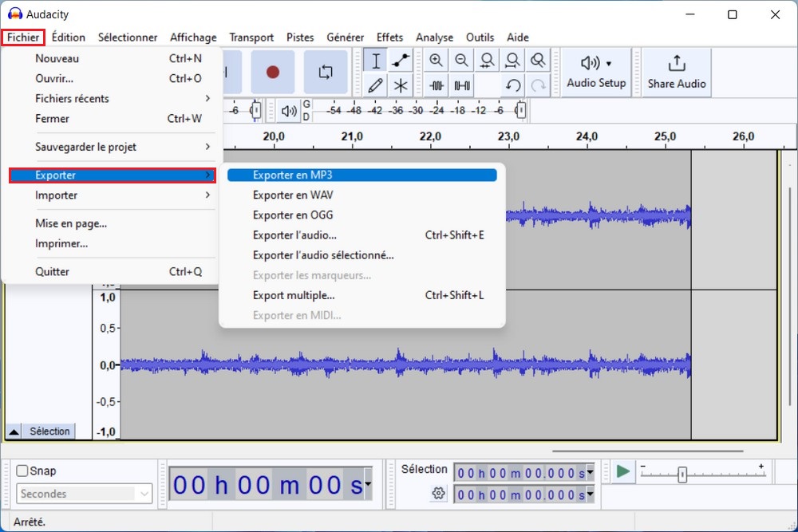The width and height of the screenshot is (798, 532).
Task: Click Fit selection to width zoom icon
Action: [487, 61]
